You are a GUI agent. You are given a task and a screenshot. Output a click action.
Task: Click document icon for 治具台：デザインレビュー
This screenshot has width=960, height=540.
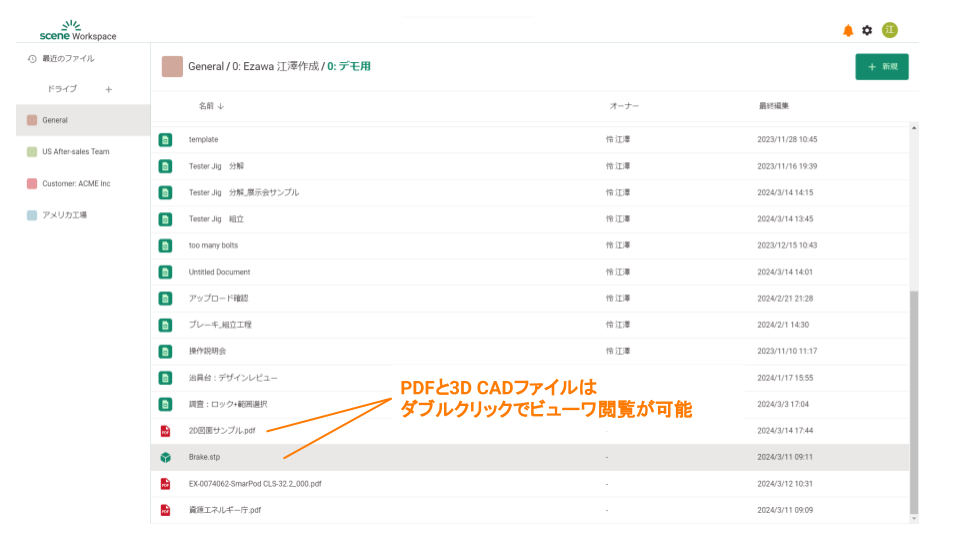165,378
